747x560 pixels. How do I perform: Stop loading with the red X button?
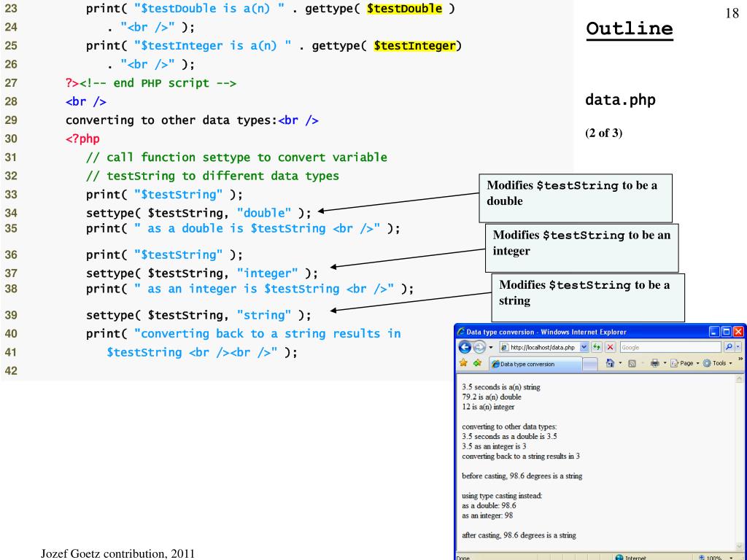(x=610, y=347)
